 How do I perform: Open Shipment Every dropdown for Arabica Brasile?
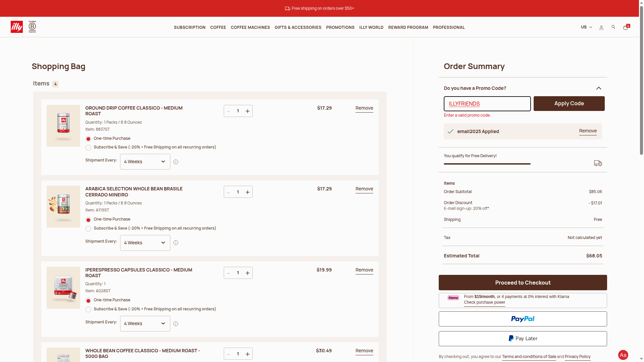[x=145, y=243]
